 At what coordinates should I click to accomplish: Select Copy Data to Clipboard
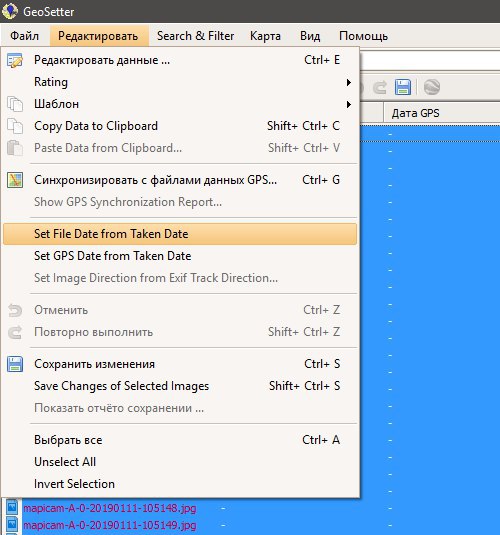[180, 126]
